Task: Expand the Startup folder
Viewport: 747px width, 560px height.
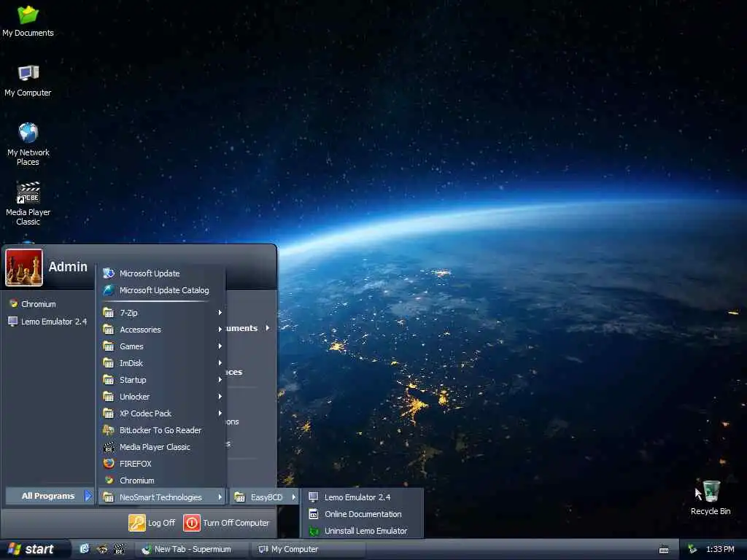Action: coord(162,379)
